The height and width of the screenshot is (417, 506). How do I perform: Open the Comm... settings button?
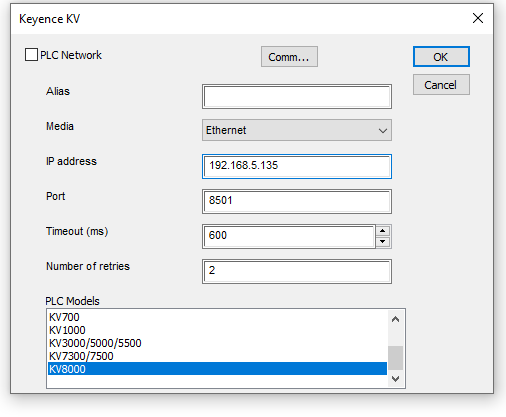[x=289, y=57]
